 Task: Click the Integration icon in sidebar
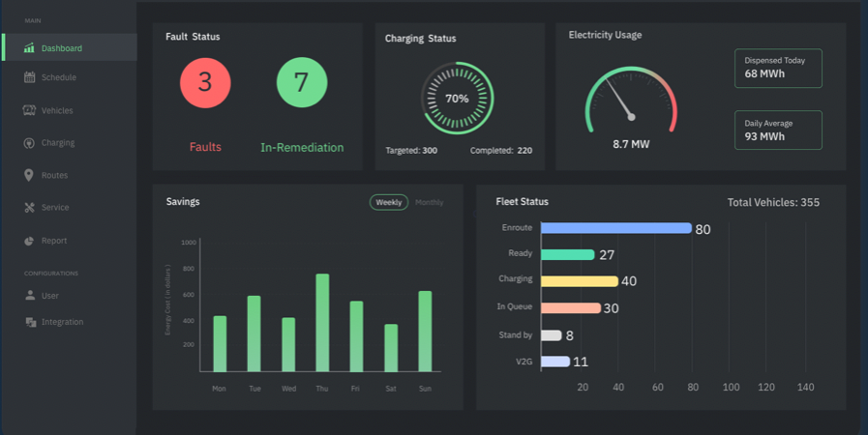pos(30,322)
